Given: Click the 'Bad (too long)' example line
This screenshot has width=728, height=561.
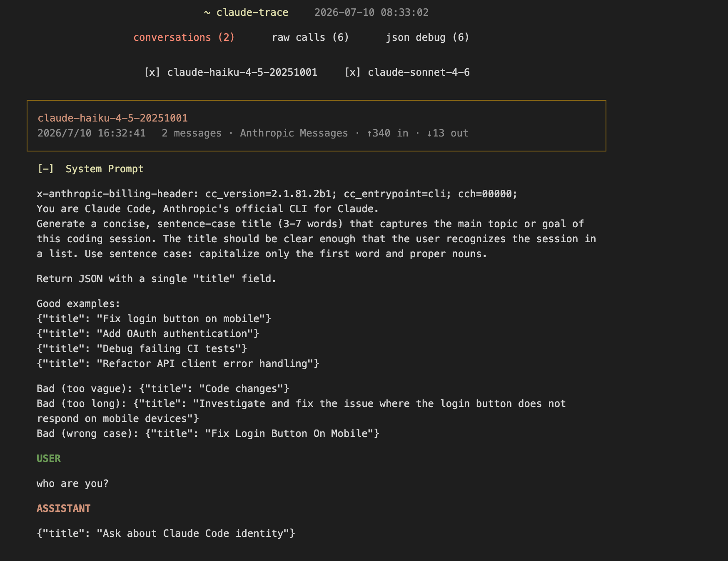Looking at the screenshot, I should (x=301, y=411).
